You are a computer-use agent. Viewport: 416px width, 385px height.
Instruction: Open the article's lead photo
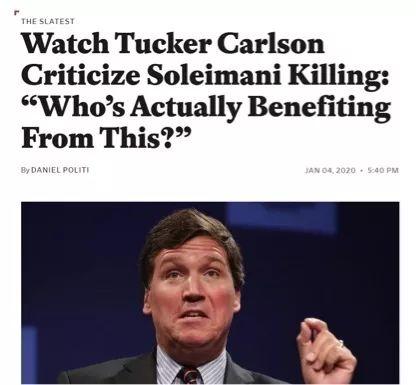(210, 293)
